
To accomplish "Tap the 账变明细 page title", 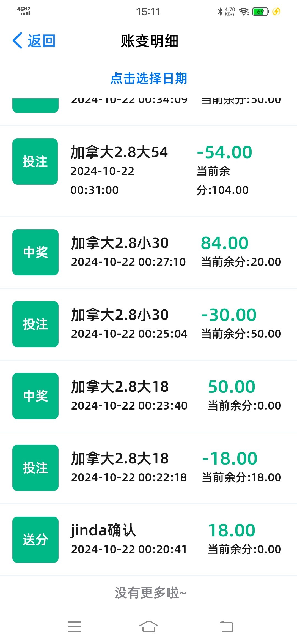I will (x=150, y=41).
